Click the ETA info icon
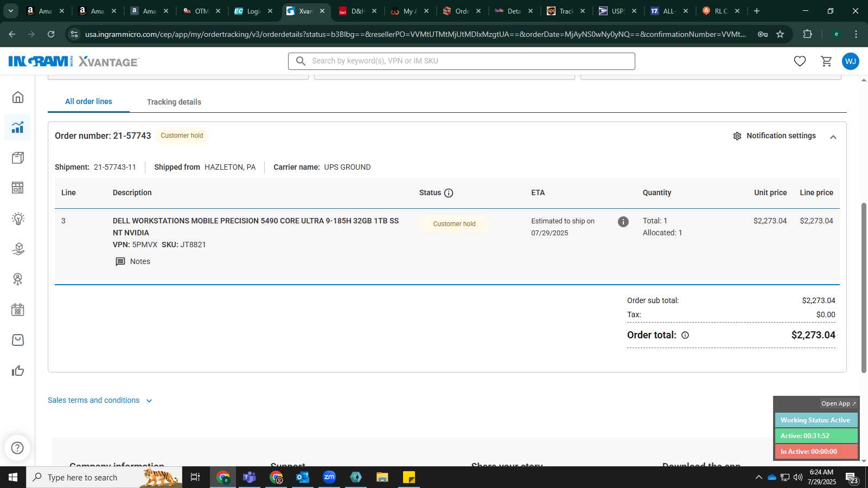The image size is (868, 488). (x=623, y=222)
